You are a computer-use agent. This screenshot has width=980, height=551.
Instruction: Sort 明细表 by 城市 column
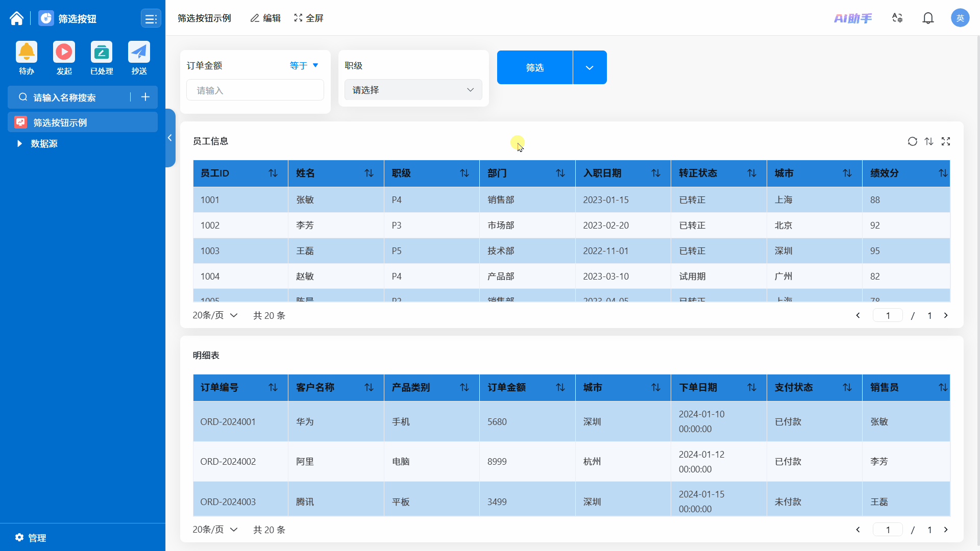656,388
